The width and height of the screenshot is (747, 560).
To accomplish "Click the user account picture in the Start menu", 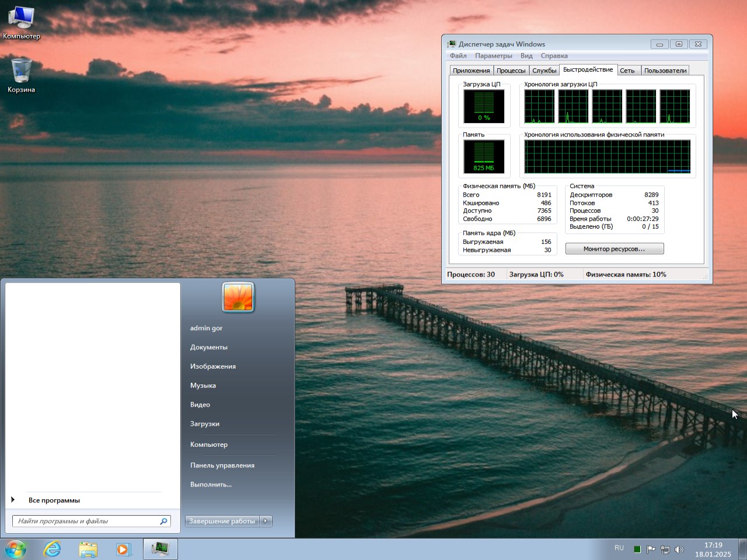I will click(238, 297).
